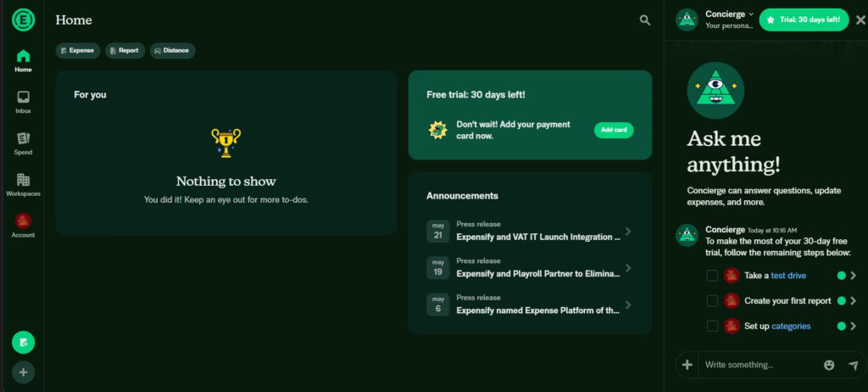Check the Take a test drive checkbox

tap(712, 276)
